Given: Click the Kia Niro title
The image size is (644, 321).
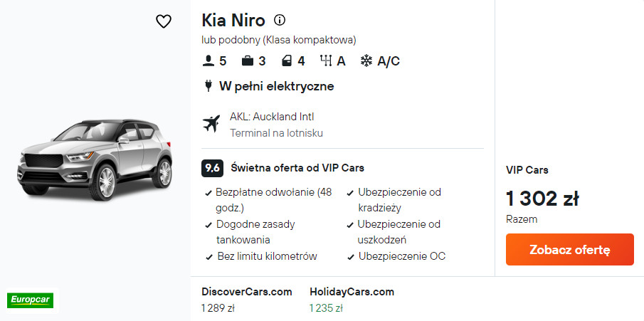Looking at the screenshot, I should pyautogui.click(x=233, y=20).
